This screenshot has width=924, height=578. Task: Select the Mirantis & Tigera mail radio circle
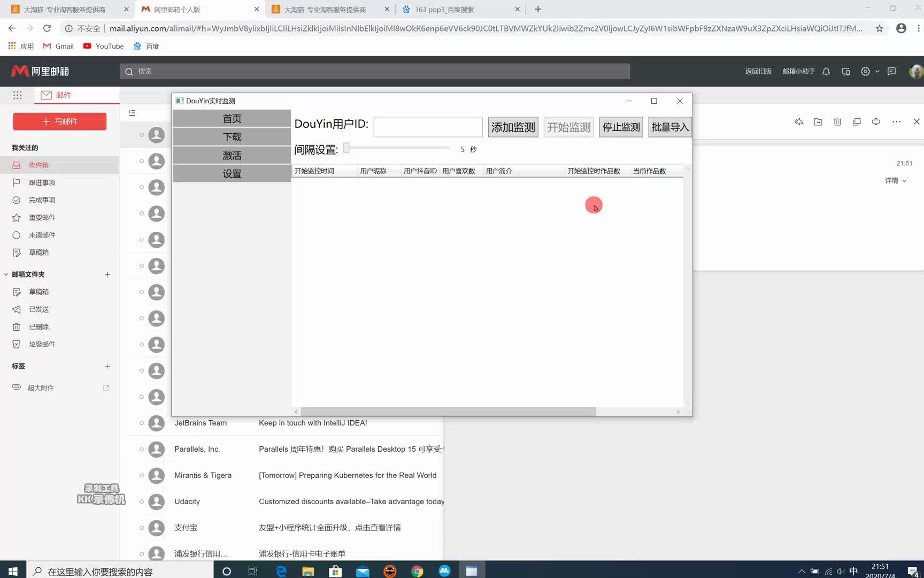142,475
